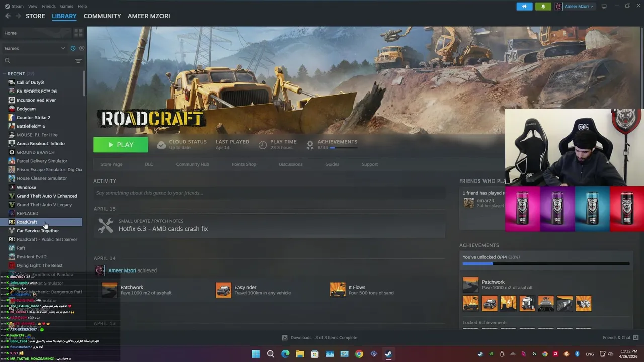Screen dimensions: 644x362
Task: Click the achievements progress bar under 8/44
Action: click(344, 148)
